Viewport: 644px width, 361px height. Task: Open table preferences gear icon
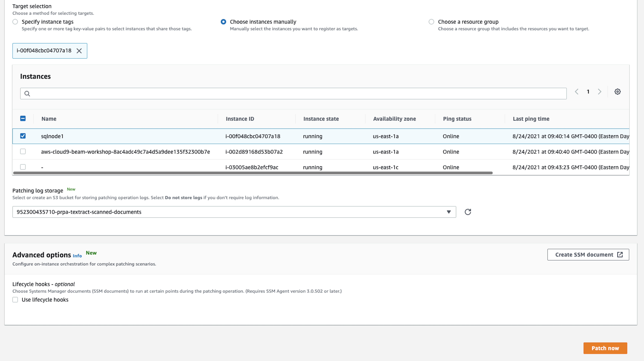[617, 92]
